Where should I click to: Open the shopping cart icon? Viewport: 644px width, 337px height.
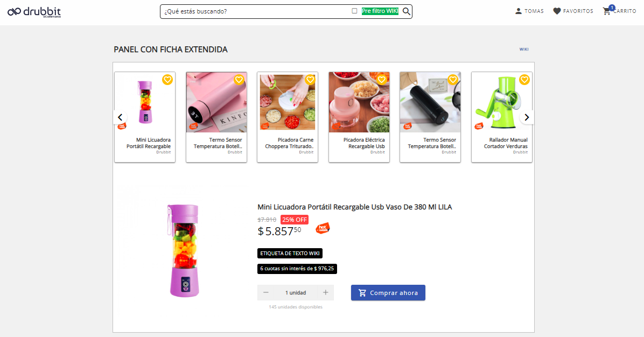(607, 11)
